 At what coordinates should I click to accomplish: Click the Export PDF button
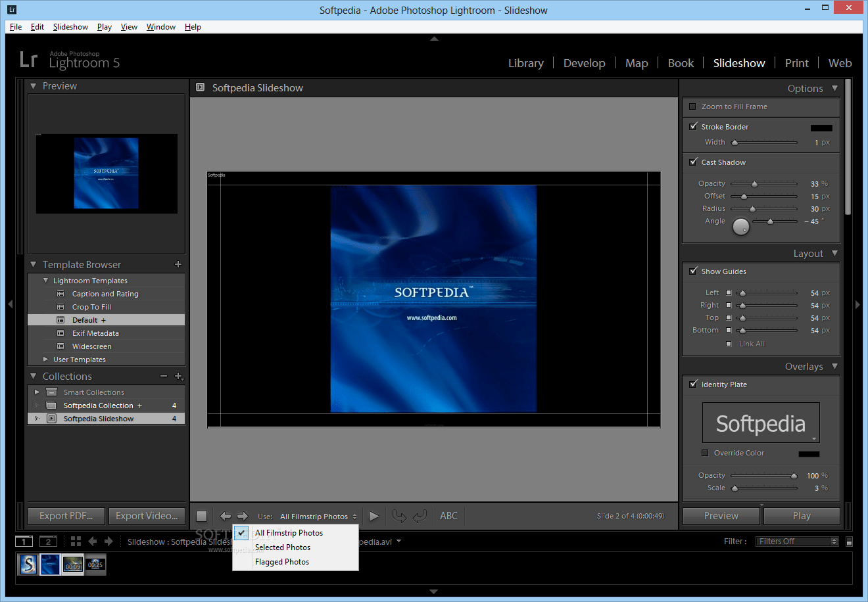[66, 516]
